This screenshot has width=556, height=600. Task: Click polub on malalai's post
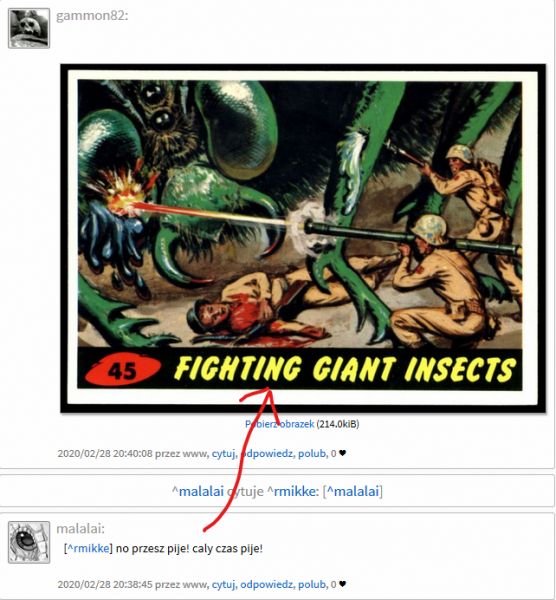click(x=312, y=584)
